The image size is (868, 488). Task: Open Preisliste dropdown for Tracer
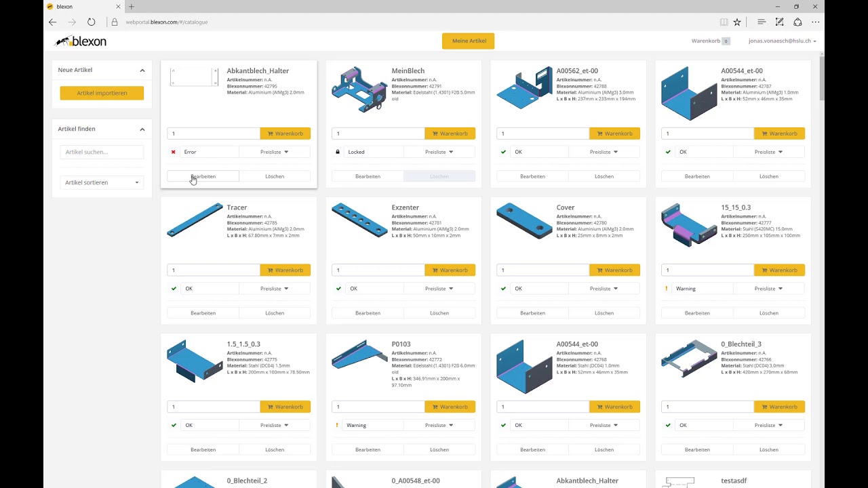click(x=275, y=289)
